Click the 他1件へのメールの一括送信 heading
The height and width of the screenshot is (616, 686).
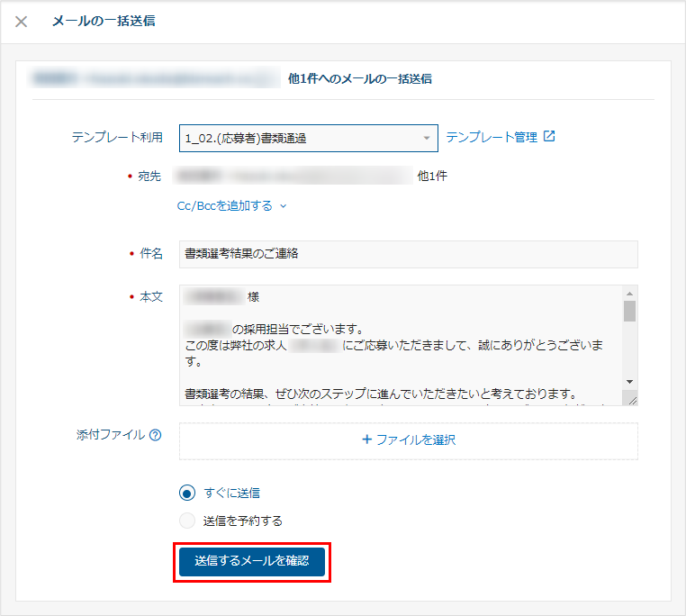(x=359, y=79)
